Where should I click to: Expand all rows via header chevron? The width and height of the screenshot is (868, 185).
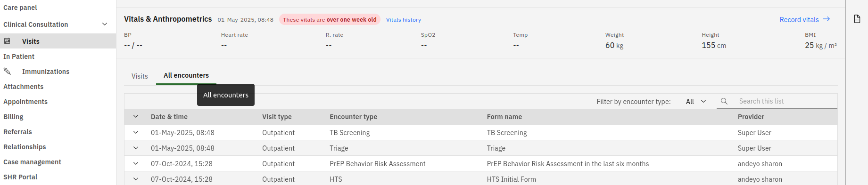136,117
